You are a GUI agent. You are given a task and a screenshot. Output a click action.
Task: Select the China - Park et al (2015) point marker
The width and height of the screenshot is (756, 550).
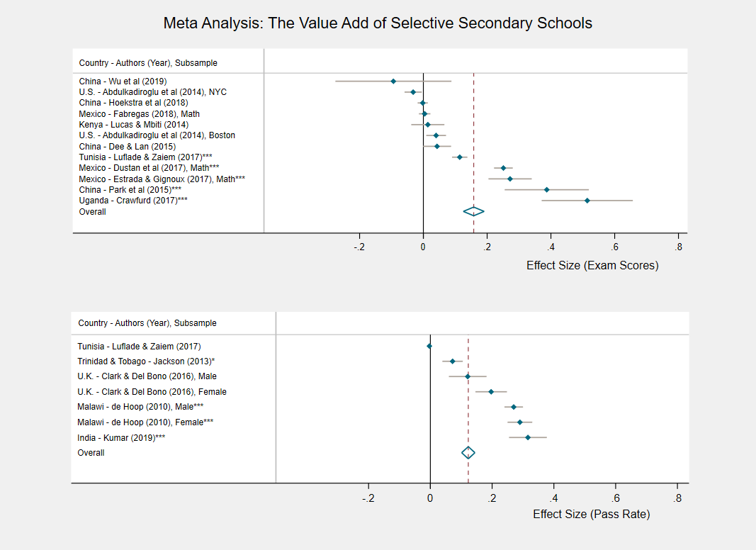pos(546,190)
